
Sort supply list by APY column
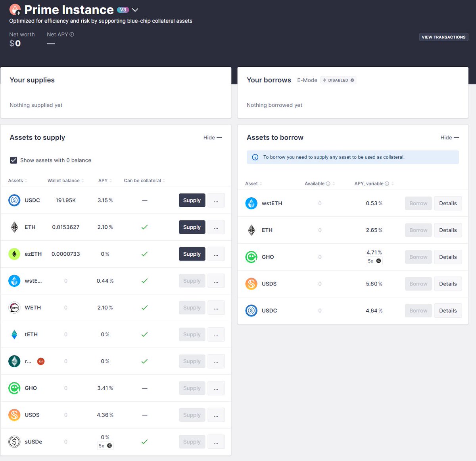click(105, 181)
